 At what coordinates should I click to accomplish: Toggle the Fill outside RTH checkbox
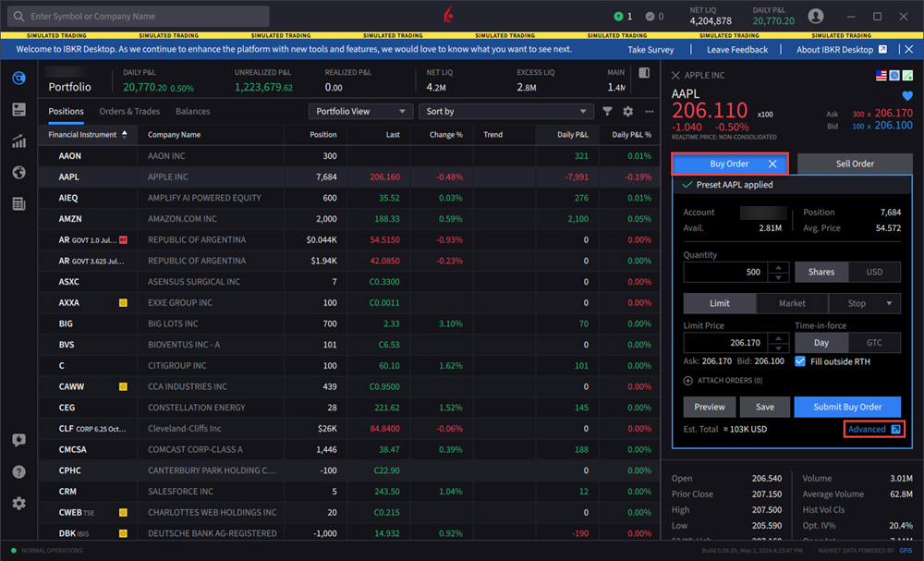click(800, 361)
